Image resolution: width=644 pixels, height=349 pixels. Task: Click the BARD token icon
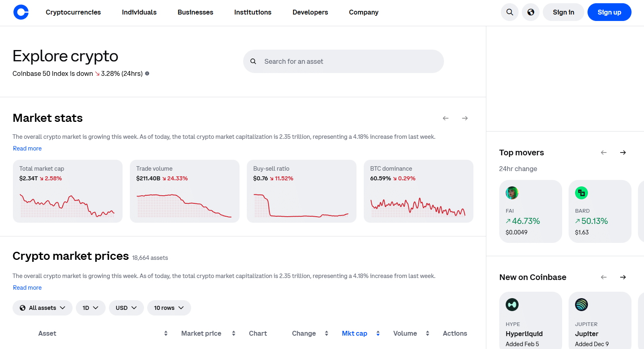581,193
